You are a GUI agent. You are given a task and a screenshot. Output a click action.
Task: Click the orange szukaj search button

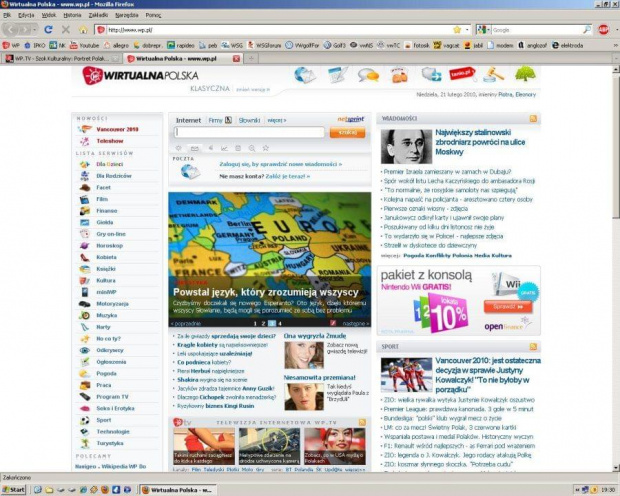[x=347, y=132]
